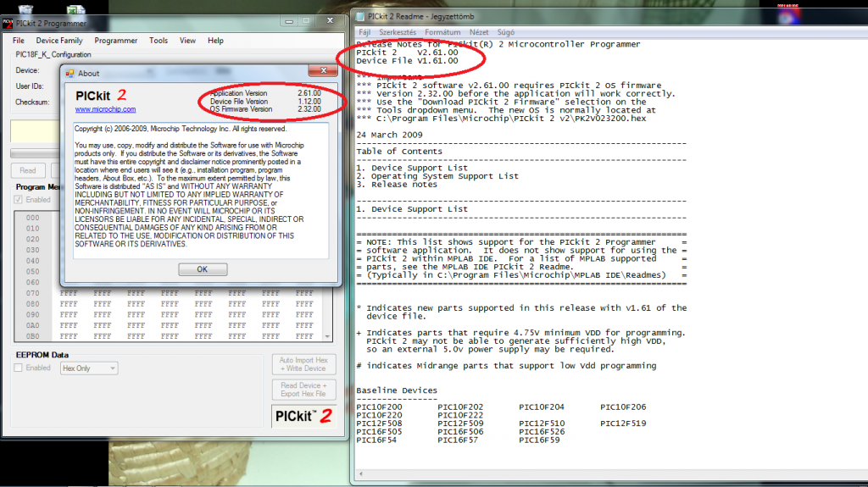This screenshot has width=868, height=487.
Task: Click '2. Operating System Support List' line
Action: click(437, 176)
